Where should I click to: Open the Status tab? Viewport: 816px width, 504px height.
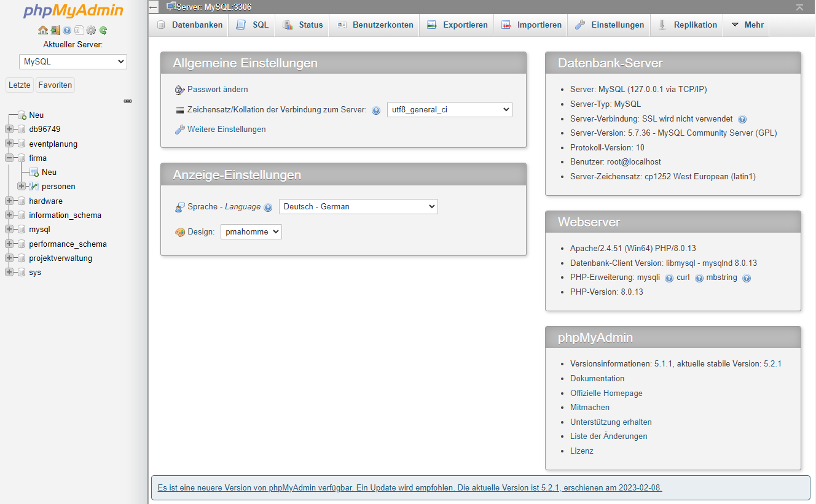[302, 25]
